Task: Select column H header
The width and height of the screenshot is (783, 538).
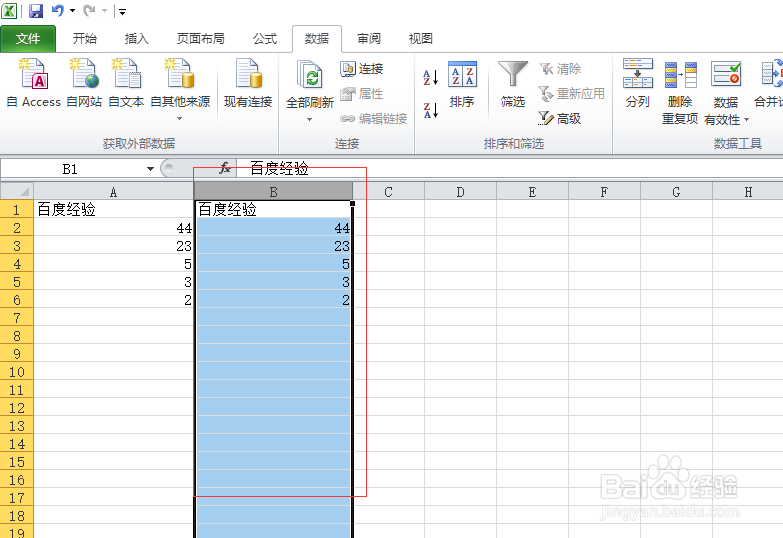Action: click(x=748, y=192)
